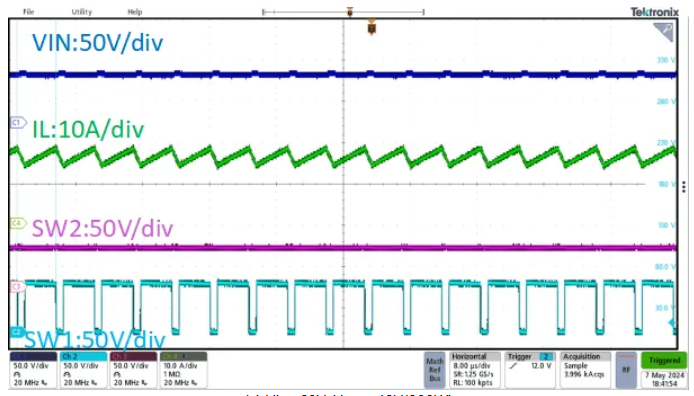Open the Ch 2 settings badge

point(83,370)
